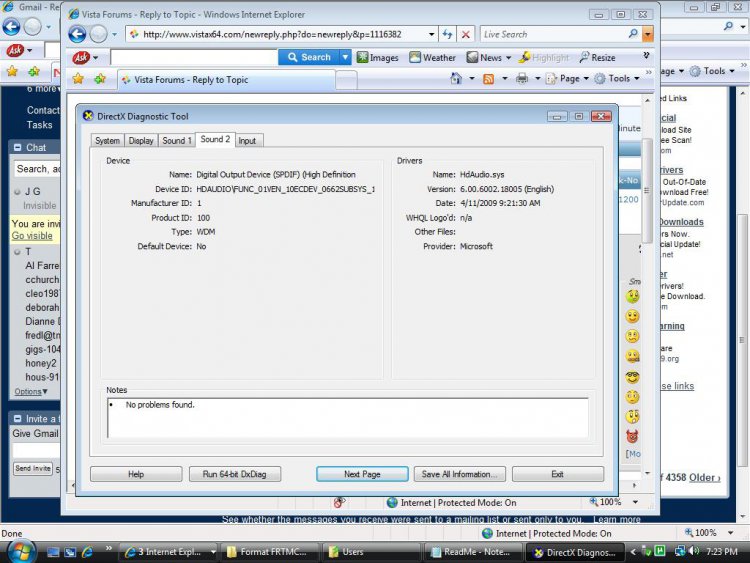Screen dimensions: 750x563
Task: Refresh the Vista Forums page
Action: click(x=447, y=34)
